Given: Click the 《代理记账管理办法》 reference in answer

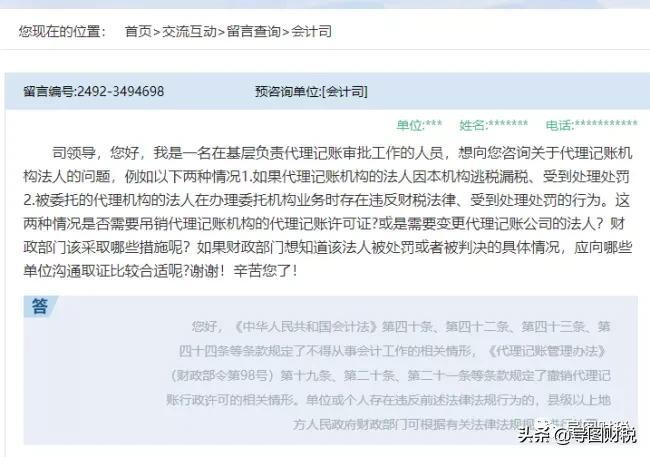Looking at the screenshot, I should tap(548, 351).
